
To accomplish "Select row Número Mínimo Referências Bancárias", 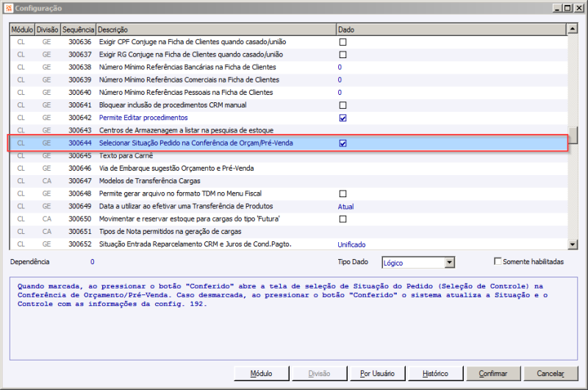I will click(288, 67).
